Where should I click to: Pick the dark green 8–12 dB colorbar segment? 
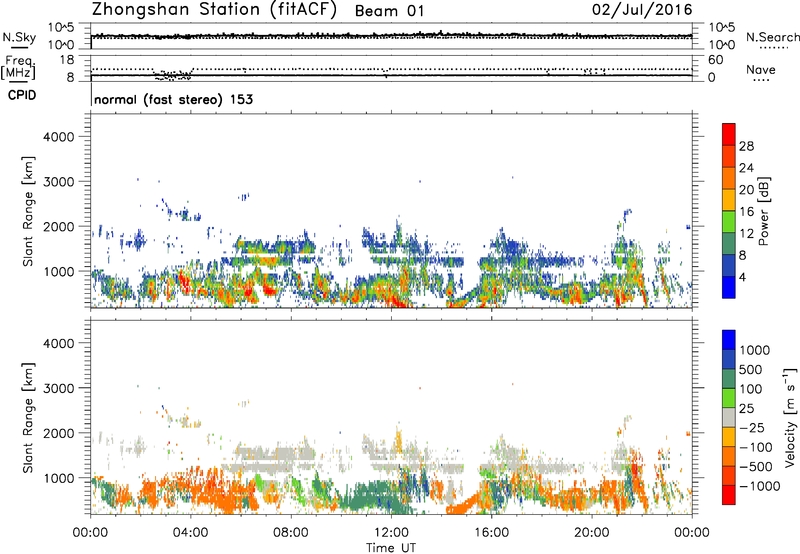pos(729,244)
